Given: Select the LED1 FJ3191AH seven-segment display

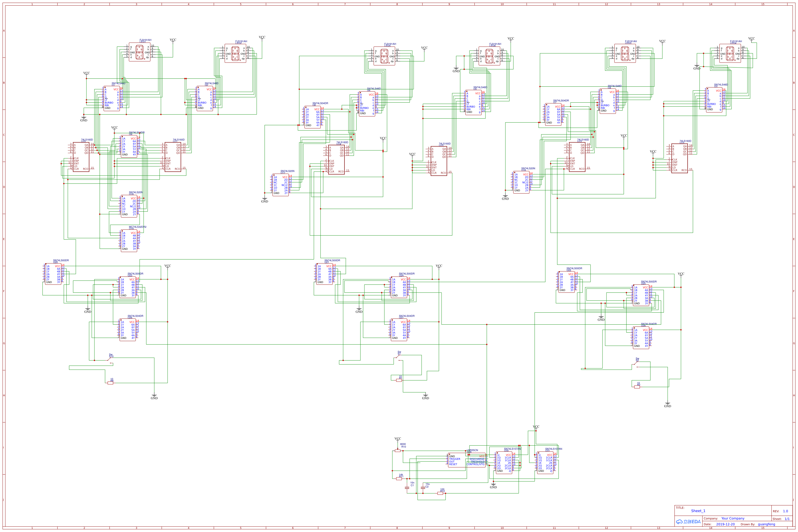Looking at the screenshot, I should (139, 52).
